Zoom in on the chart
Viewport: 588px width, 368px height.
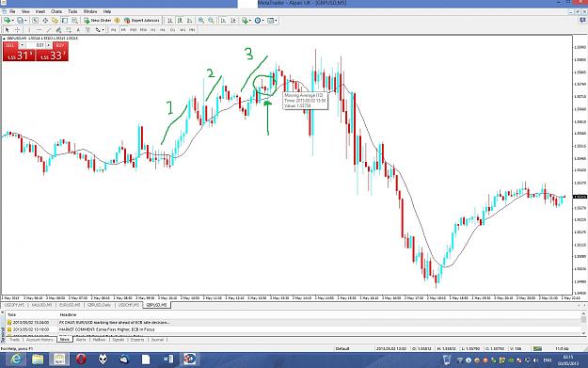coord(201,21)
